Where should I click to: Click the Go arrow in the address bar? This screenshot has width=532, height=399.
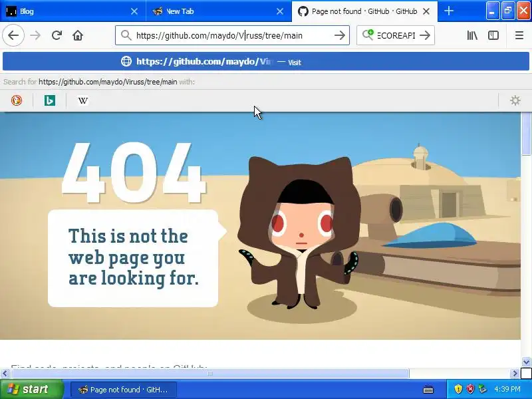pyautogui.click(x=340, y=35)
